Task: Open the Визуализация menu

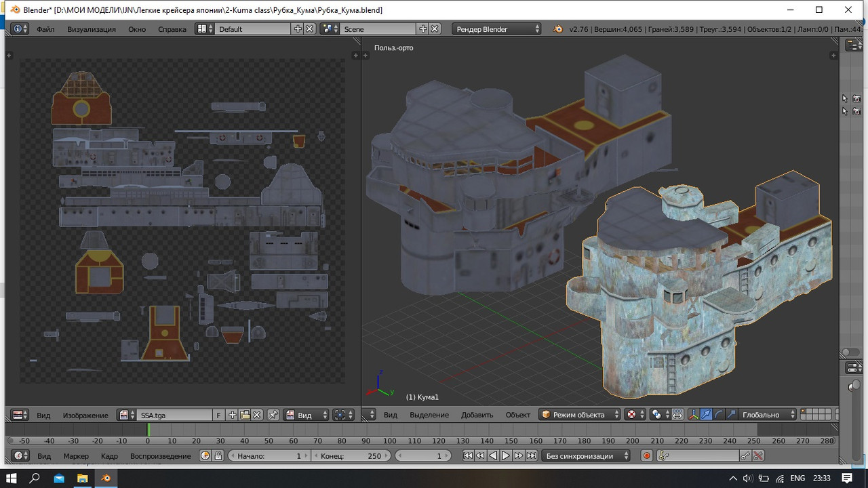Action: pos(91,29)
